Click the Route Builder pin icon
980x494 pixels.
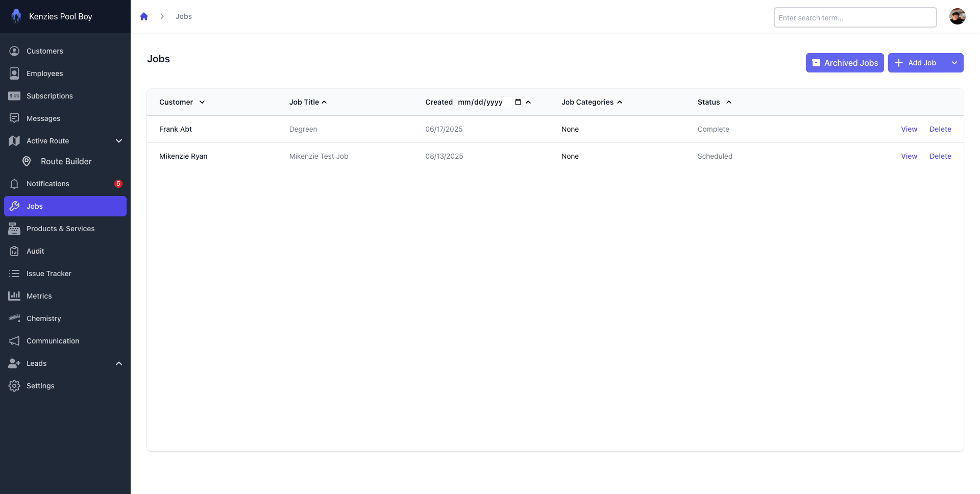(x=27, y=161)
